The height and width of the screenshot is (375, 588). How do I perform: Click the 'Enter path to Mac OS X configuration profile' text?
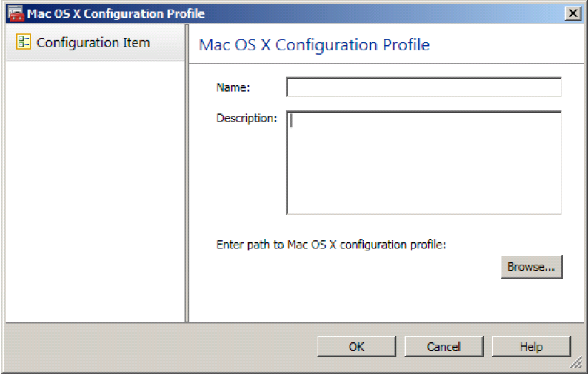330,245
